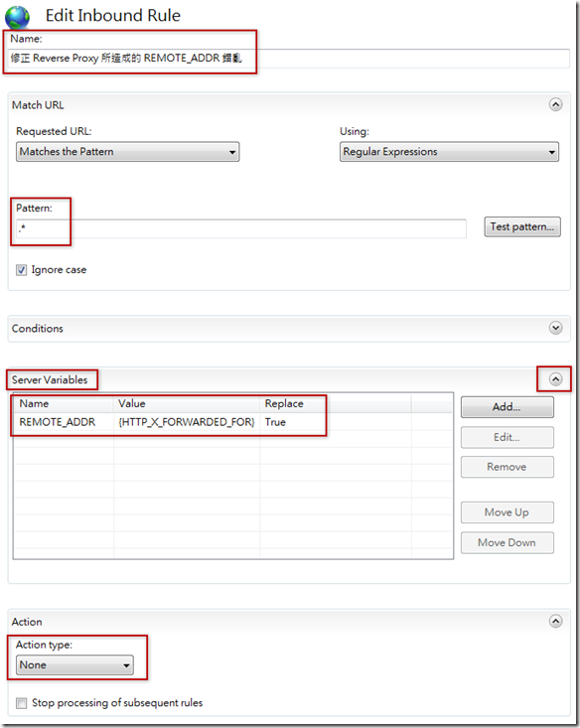
Task: Collapse the Action section
Action: point(555,621)
